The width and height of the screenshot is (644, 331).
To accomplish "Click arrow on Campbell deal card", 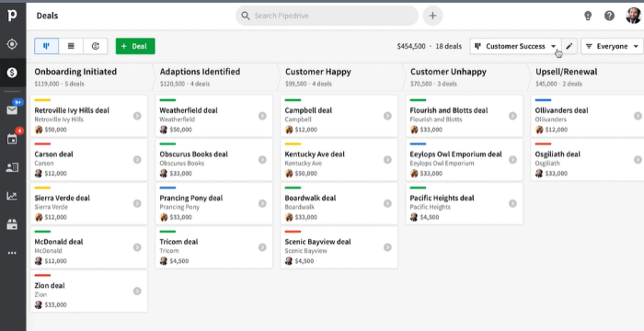I will pos(387,116).
